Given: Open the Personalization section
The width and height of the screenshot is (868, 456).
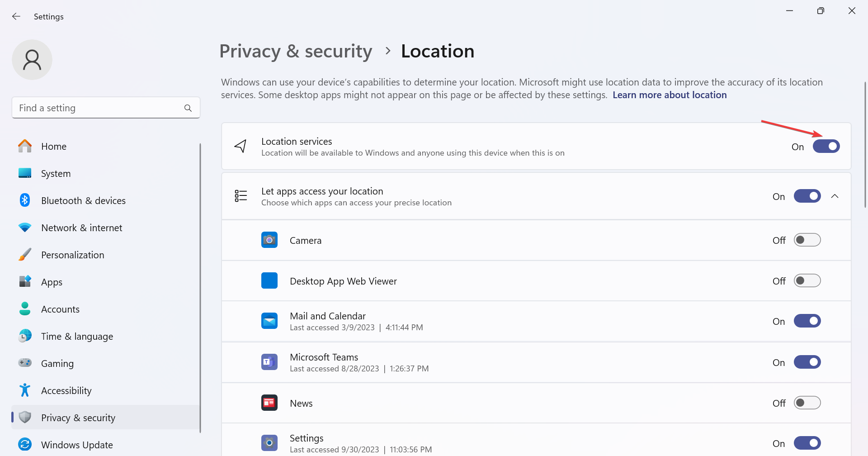Looking at the screenshot, I should [72, 255].
